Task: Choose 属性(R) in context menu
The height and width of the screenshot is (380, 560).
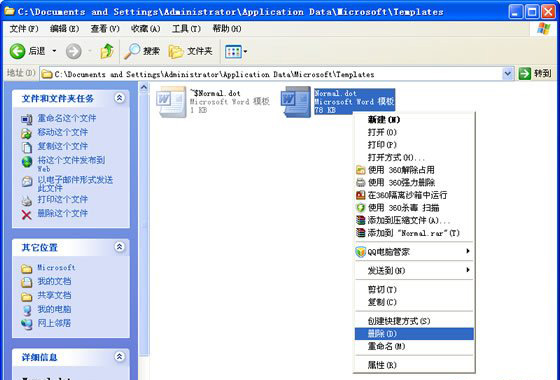Action: [x=414, y=365]
